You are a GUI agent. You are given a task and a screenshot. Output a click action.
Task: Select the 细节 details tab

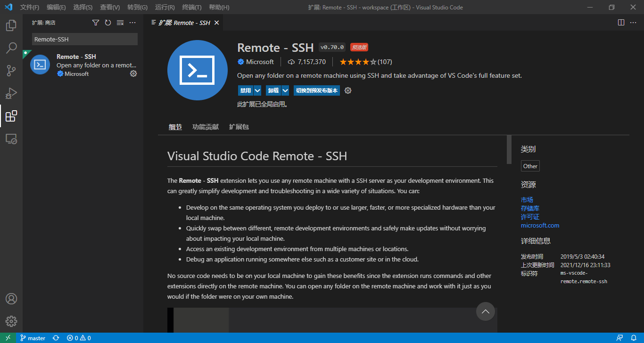(175, 127)
